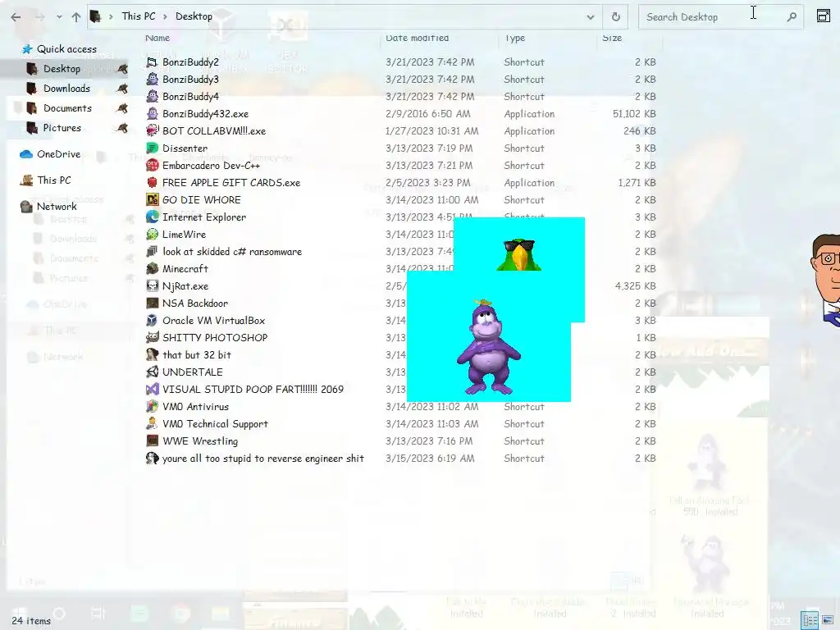Click the Oracle VM VirtualBox icon

(x=152, y=321)
